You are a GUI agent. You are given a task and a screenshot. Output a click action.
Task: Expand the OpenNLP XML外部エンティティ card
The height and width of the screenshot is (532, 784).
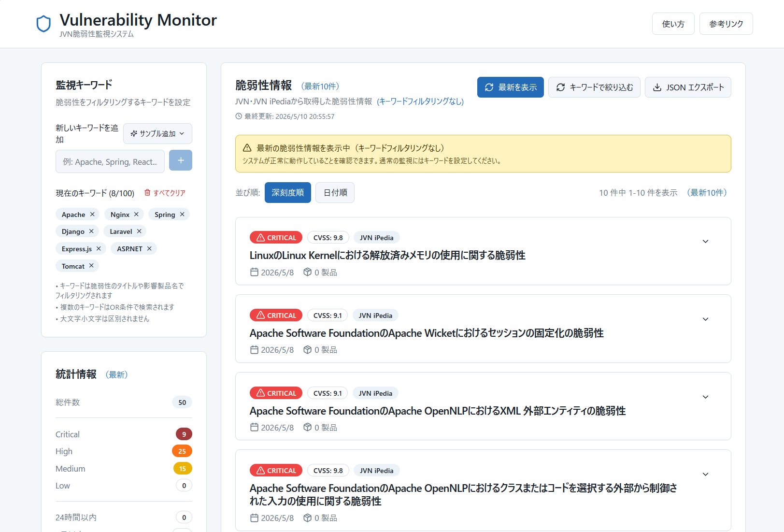pos(705,397)
